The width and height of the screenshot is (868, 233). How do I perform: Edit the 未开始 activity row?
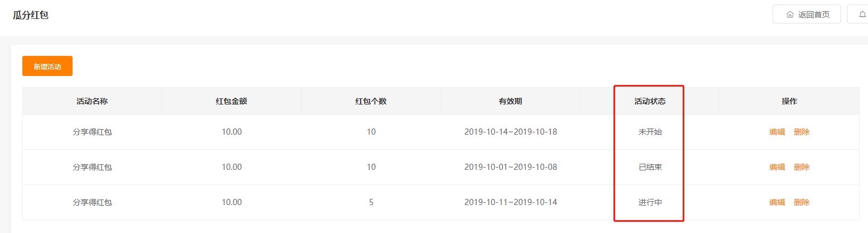click(x=777, y=132)
